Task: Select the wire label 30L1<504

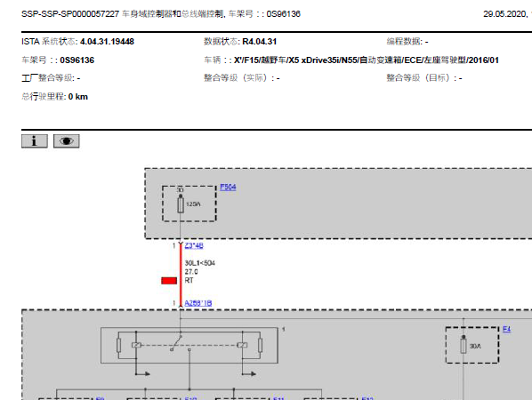Action: pyautogui.click(x=200, y=263)
